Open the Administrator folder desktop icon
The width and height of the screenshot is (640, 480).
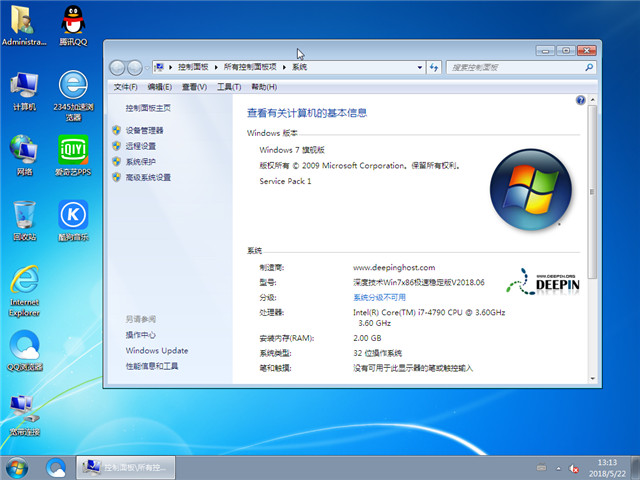point(24,25)
